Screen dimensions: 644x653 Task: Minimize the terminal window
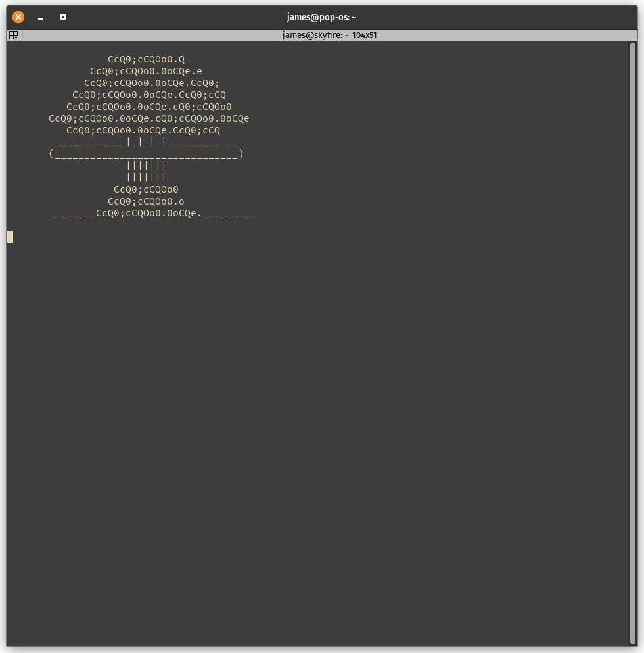(41, 17)
